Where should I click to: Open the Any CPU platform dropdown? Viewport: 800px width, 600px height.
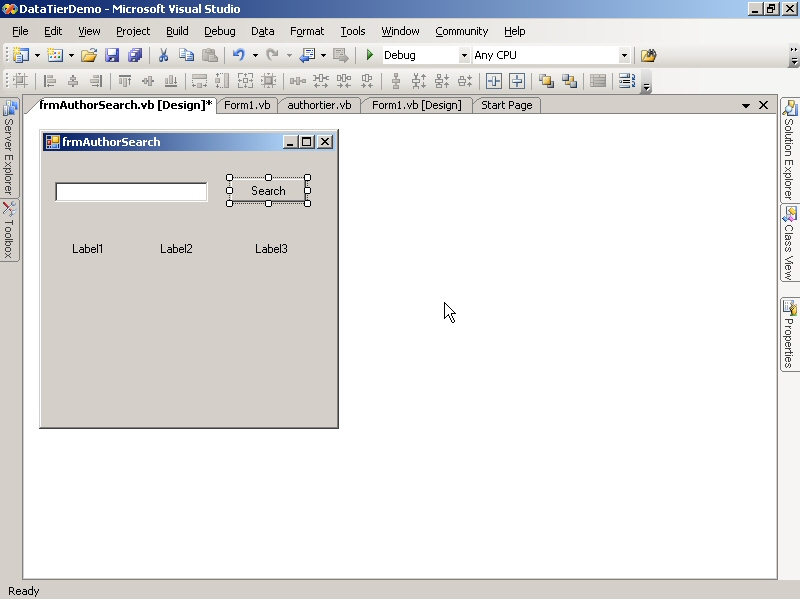click(x=624, y=55)
